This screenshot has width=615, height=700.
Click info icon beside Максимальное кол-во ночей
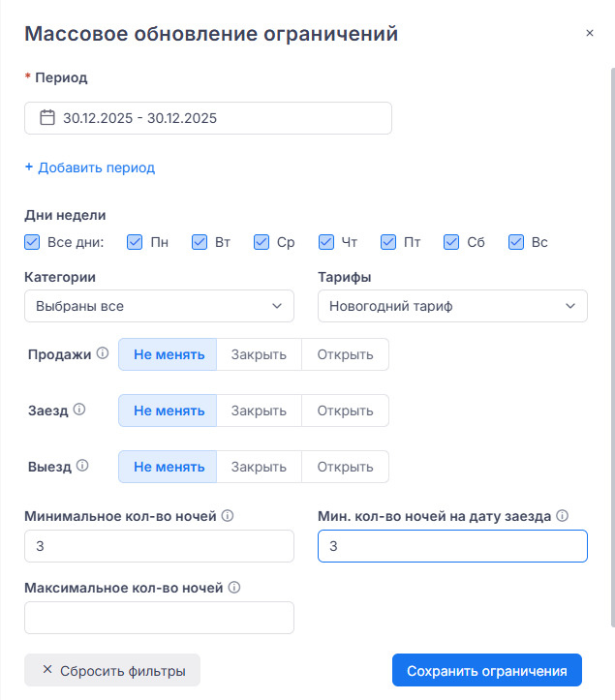coord(234,587)
